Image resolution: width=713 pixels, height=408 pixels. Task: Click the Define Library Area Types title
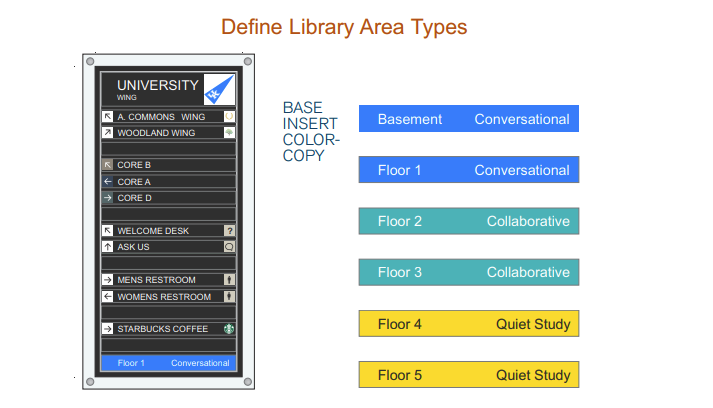(344, 27)
